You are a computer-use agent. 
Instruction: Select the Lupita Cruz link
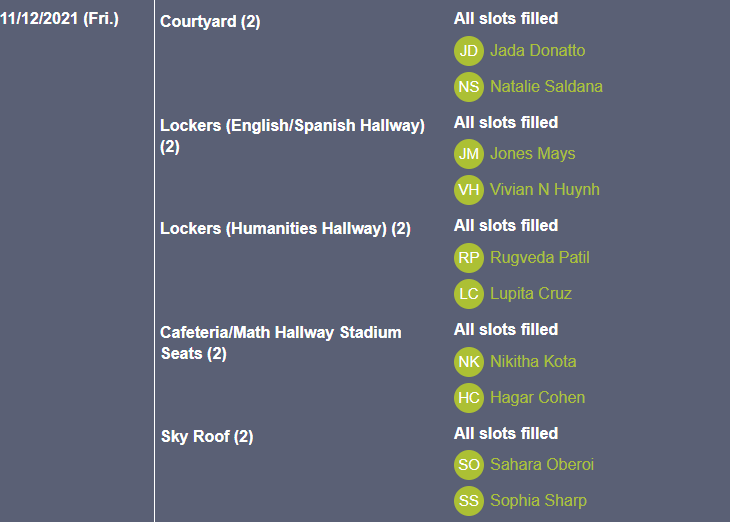tap(530, 294)
